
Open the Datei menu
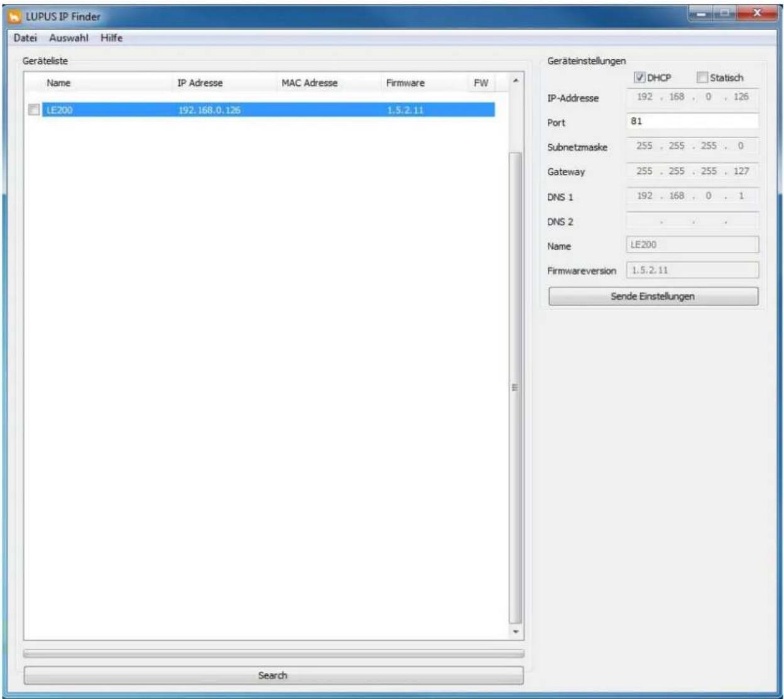(x=25, y=38)
